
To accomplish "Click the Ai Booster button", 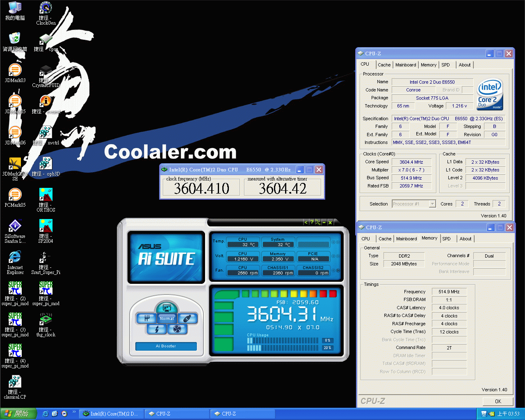I will coord(166,346).
